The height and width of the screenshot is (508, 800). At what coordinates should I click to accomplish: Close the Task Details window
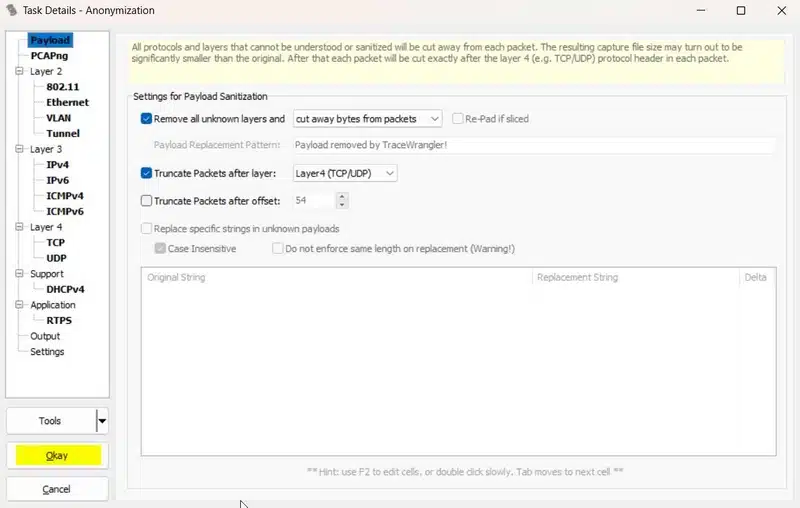pos(781,10)
